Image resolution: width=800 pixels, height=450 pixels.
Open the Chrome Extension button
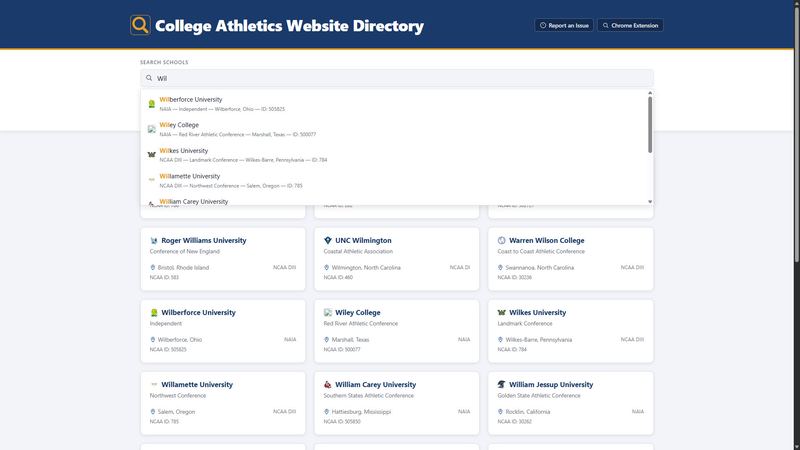(630, 25)
